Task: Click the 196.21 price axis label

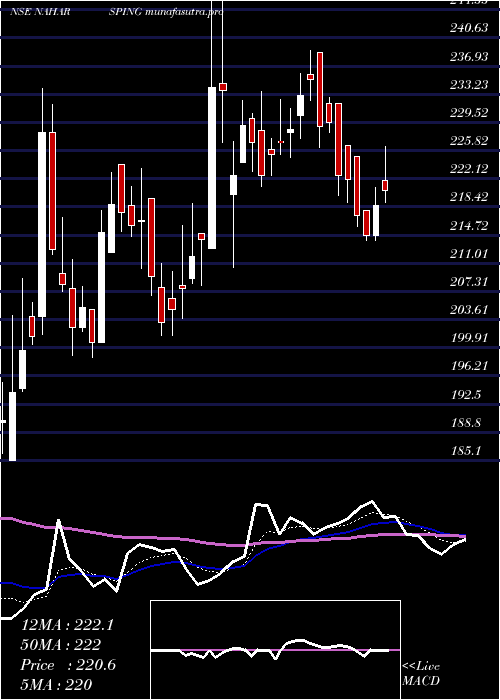Action: 468,366
